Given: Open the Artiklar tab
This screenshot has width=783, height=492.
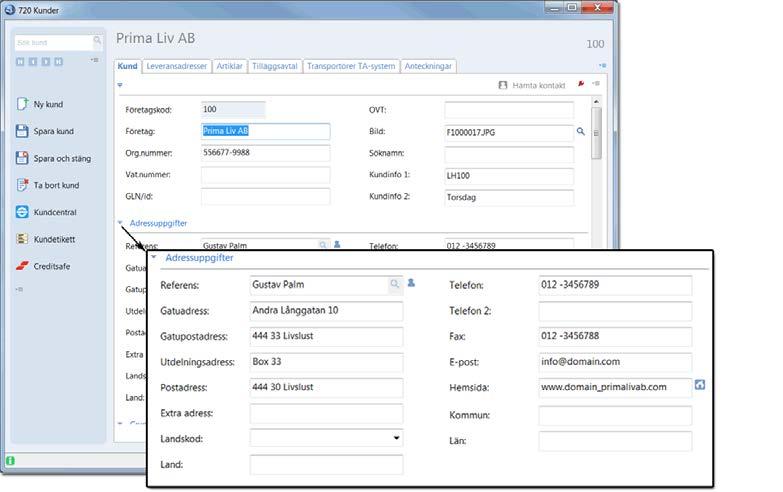Looking at the screenshot, I should pyautogui.click(x=229, y=66).
